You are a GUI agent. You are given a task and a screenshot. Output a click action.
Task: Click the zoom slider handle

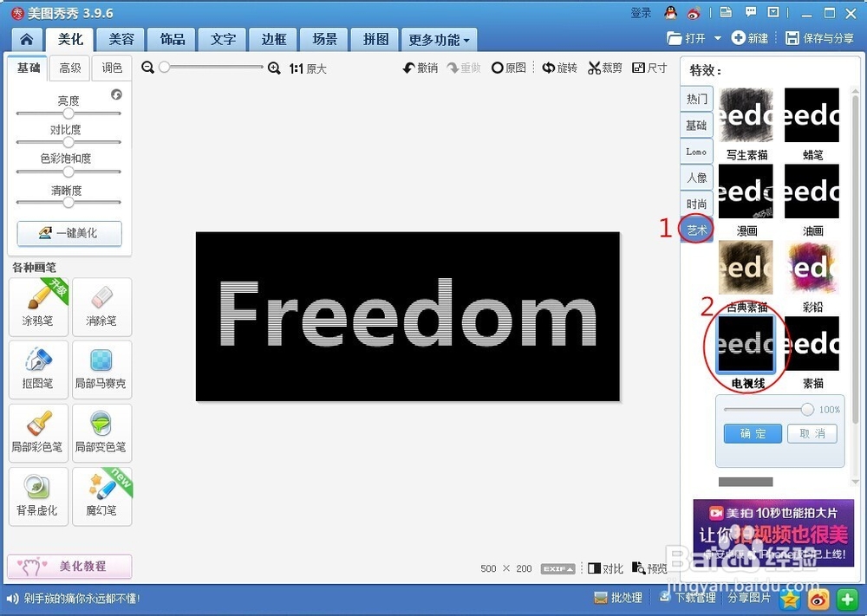(x=164, y=67)
